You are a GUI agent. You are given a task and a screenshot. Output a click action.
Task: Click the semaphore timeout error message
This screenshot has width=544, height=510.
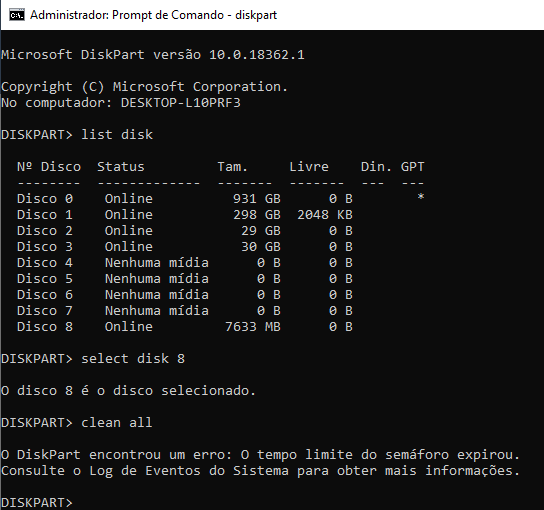click(x=260, y=455)
